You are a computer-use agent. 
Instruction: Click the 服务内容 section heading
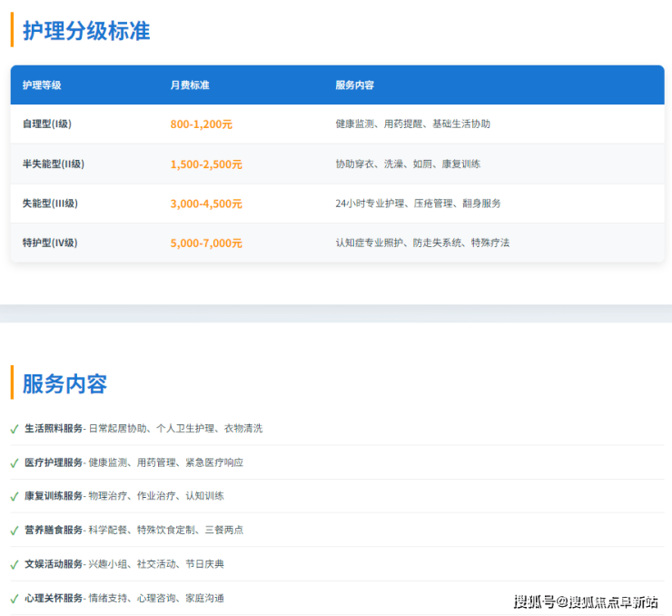(x=64, y=383)
